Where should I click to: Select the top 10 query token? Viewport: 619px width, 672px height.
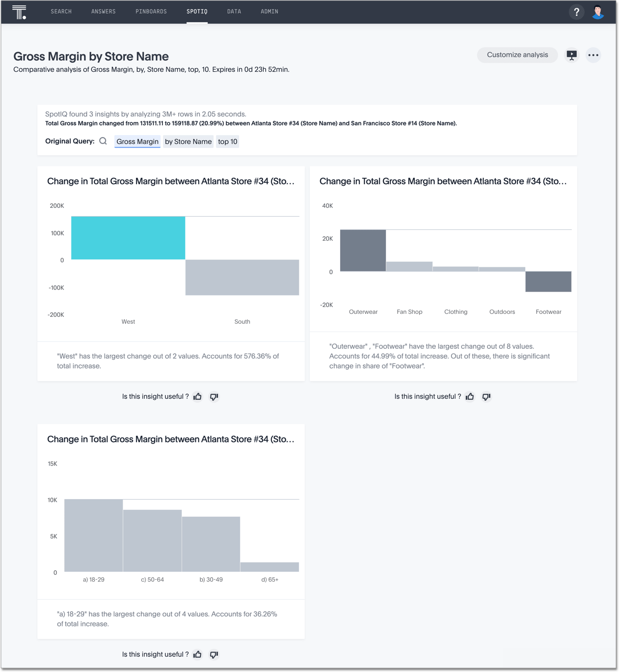click(228, 141)
